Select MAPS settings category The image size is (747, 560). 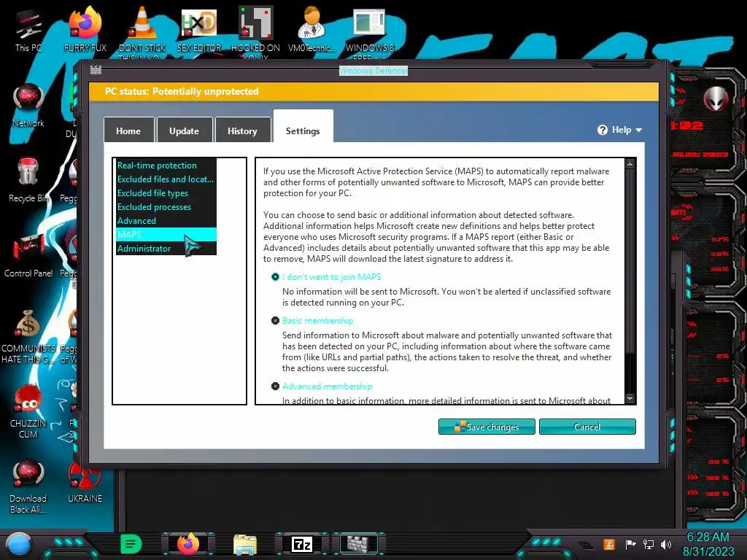166,234
